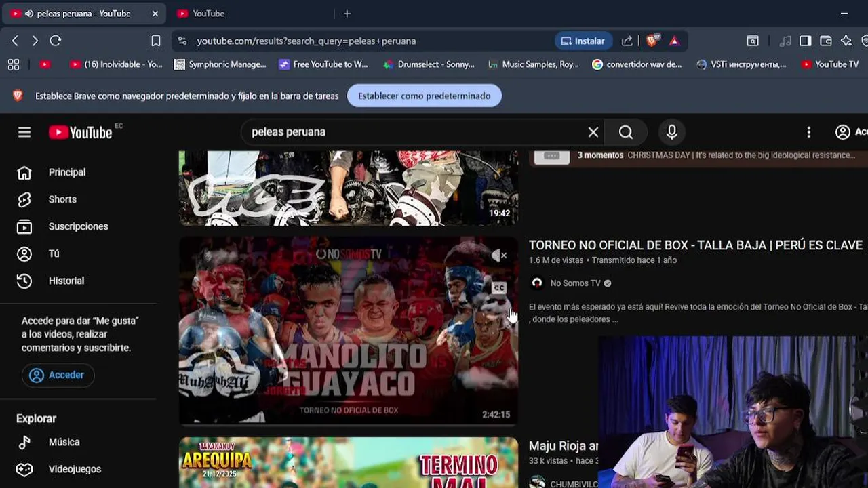Open the Music Samples, Roy... bookmark
The width and height of the screenshot is (868, 488).
coord(534,64)
